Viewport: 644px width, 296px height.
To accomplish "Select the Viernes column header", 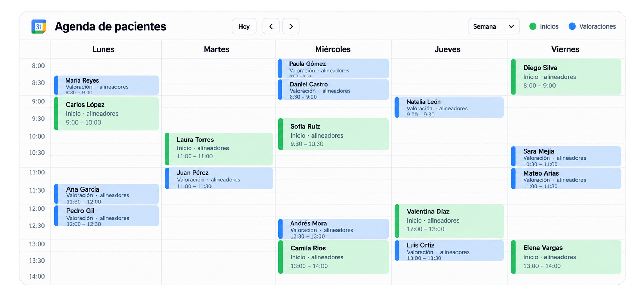I will (565, 49).
